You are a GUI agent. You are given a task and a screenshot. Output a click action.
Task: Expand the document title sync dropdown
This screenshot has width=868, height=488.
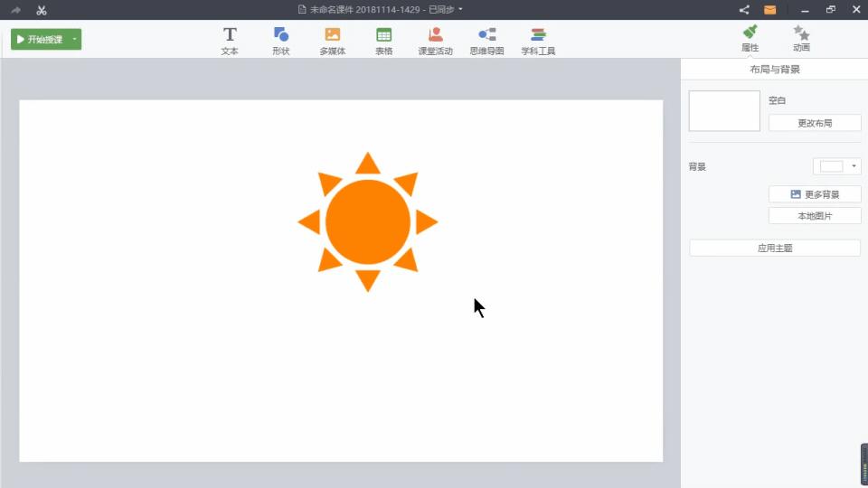[460, 10]
